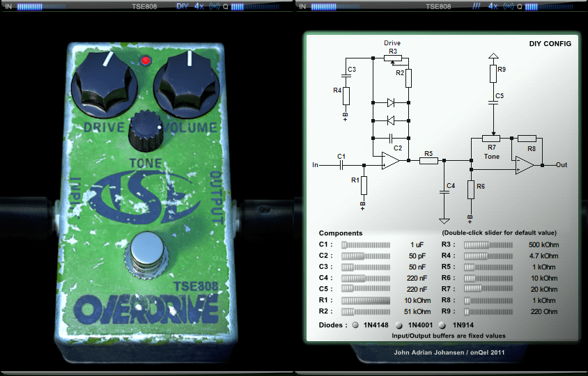Click the R7 Tone potentiometer in the schematic
This screenshot has height=376, width=588.
tap(493, 139)
